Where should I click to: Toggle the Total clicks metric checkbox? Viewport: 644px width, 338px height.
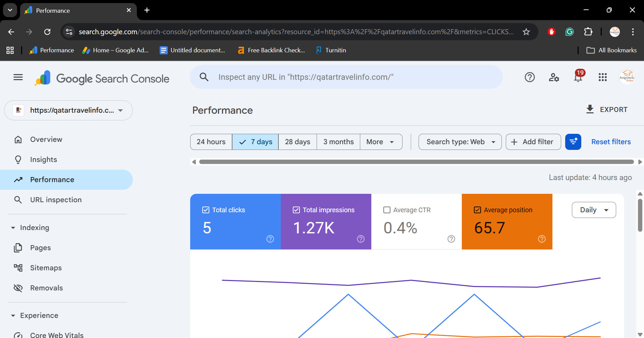tap(206, 210)
